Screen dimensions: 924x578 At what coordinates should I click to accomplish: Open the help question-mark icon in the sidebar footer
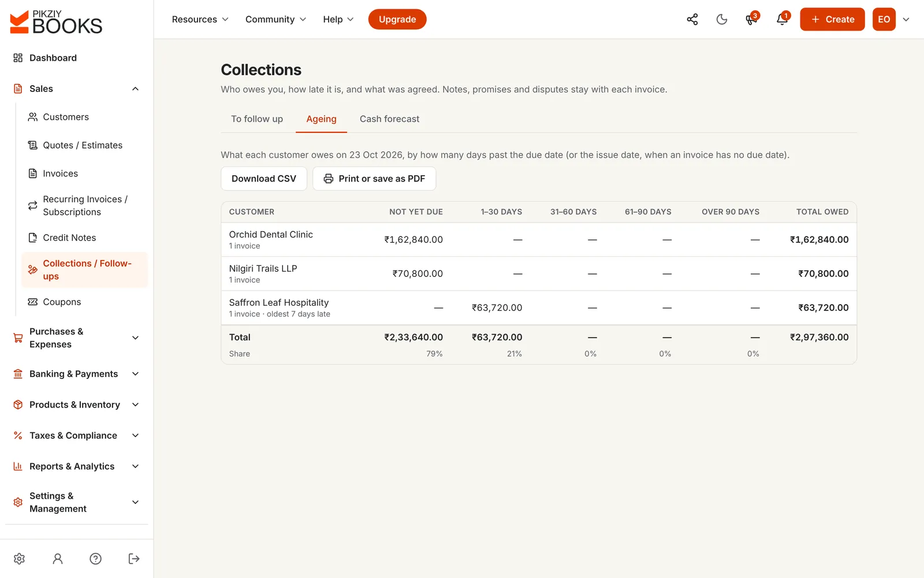tap(96, 558)
